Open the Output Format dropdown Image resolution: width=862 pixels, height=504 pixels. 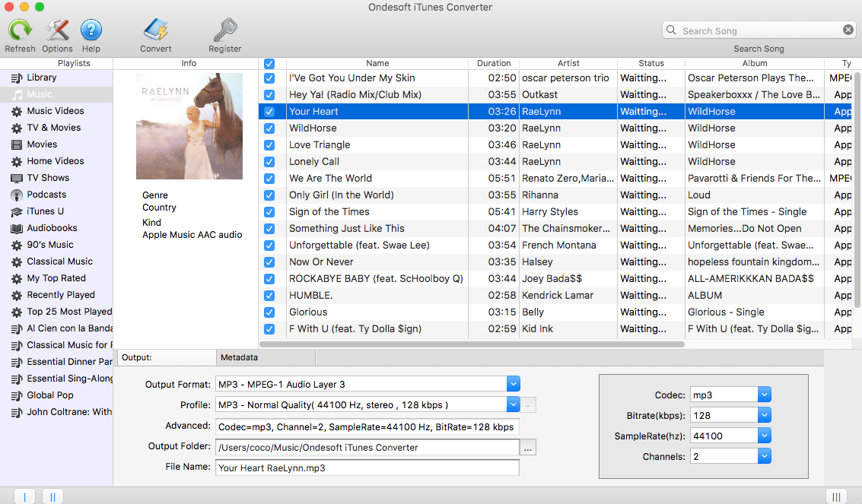(513, 384)
